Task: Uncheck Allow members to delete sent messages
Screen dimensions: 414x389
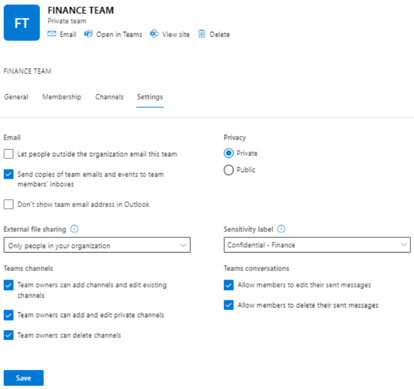Action: pyautogui.click(x=229, y=305)
